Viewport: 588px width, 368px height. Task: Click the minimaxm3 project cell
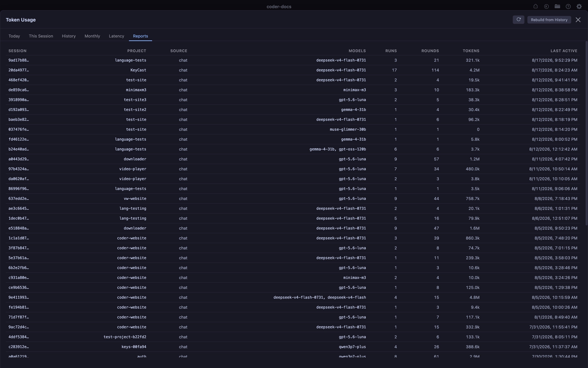[x=136, y=90]
